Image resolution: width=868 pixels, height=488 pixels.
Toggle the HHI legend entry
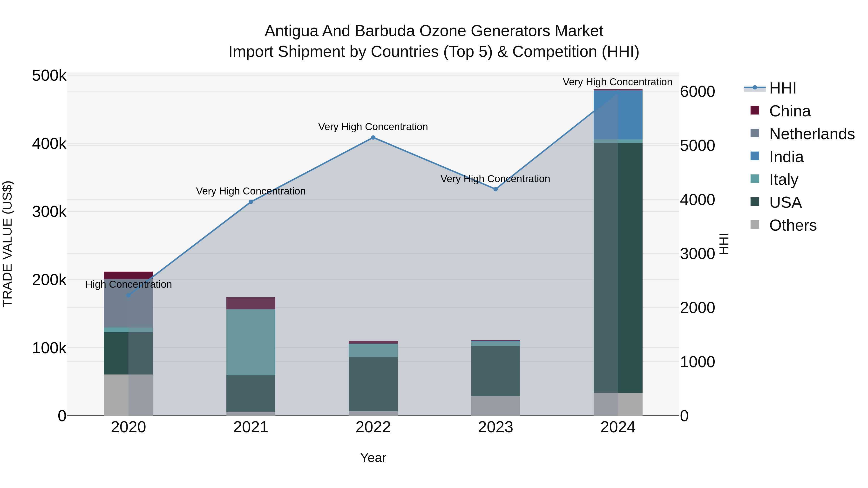coord(770,88)
